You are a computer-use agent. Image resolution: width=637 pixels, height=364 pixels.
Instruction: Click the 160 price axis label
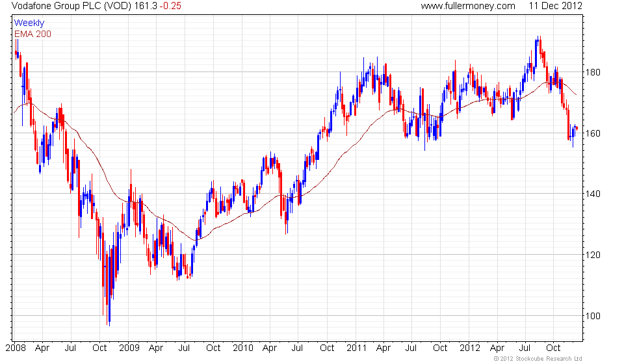pyautogui.click(x=593, y=133)
